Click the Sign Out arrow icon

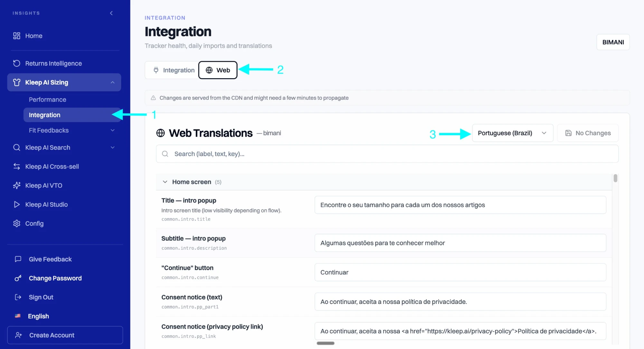(x=18, y=297)
